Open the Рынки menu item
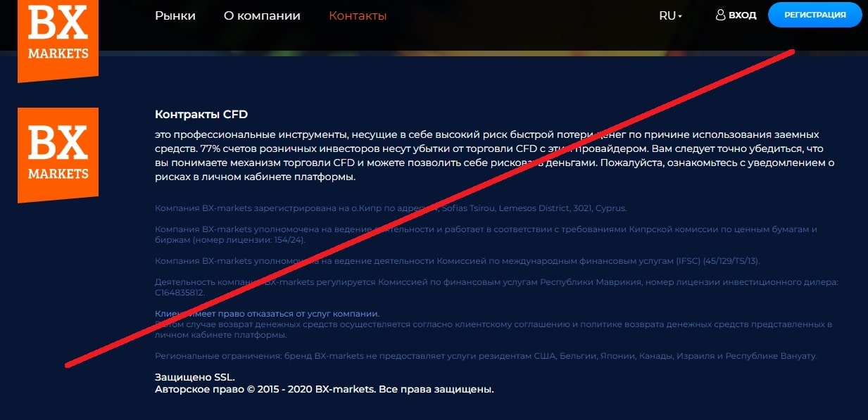 tap(175, 15)
